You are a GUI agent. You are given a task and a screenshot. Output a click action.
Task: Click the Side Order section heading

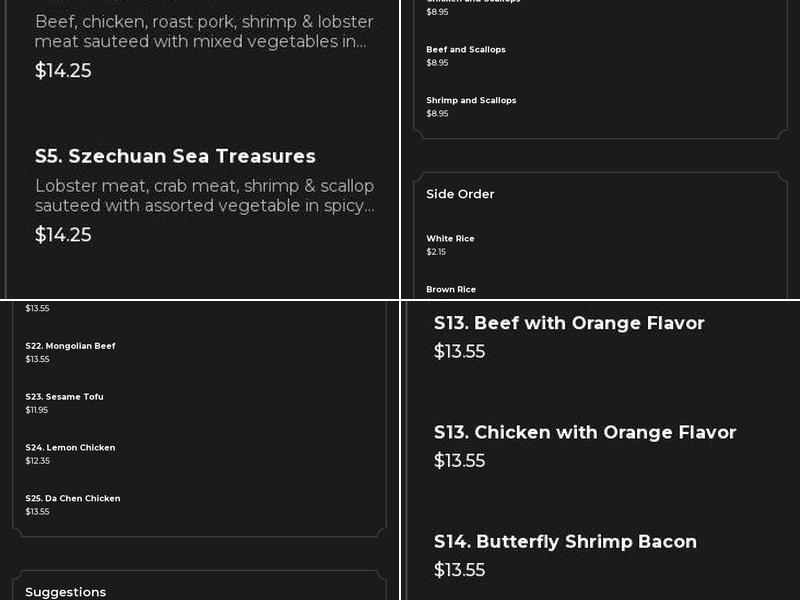click(460, 194)
